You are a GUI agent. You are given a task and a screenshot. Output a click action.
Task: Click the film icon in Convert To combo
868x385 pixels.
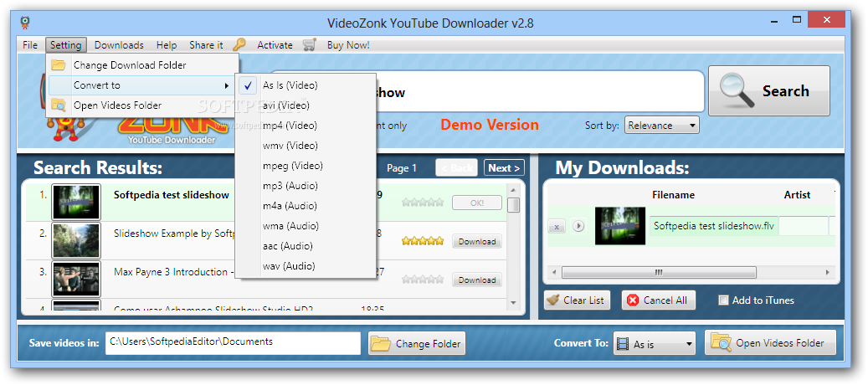coord(623,343)
